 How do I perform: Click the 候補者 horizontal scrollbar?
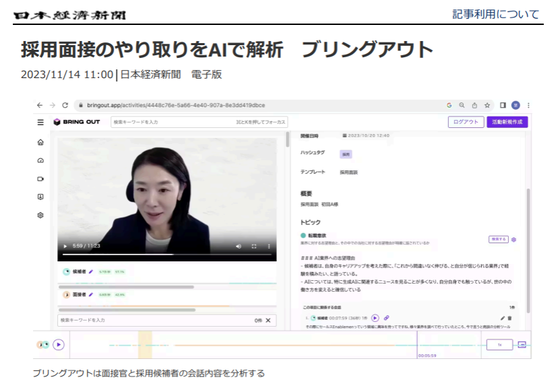pos(126,287)
